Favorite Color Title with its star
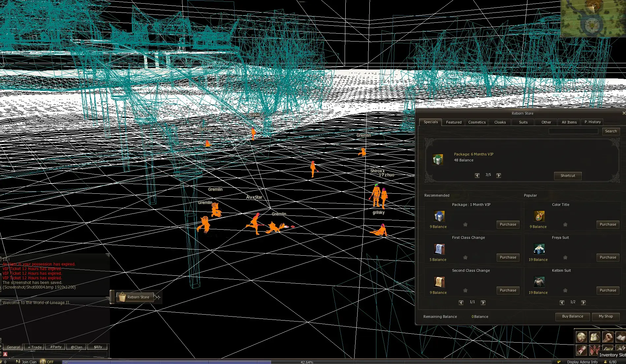Image resolution: width=626 pixels, height=364 pixels. pyautogui.click(x=565, y=224)
